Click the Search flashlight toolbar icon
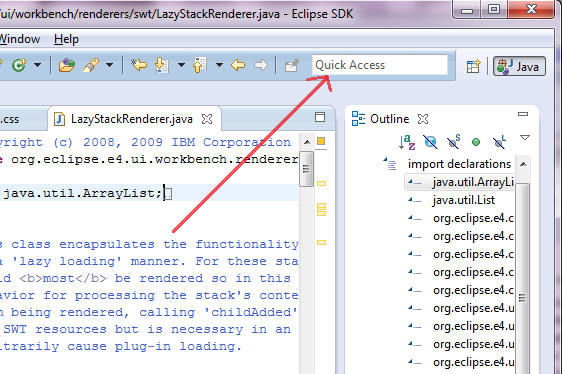 click(91, 65)
